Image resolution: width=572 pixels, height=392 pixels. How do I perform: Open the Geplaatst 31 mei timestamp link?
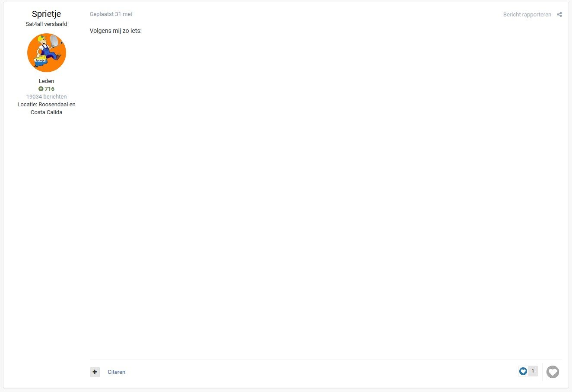point(111,14)
